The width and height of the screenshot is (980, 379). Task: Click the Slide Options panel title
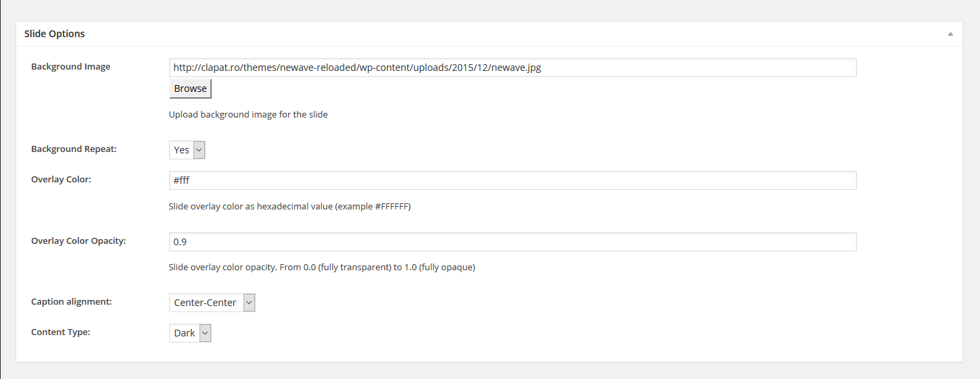[x=55, y=34]
